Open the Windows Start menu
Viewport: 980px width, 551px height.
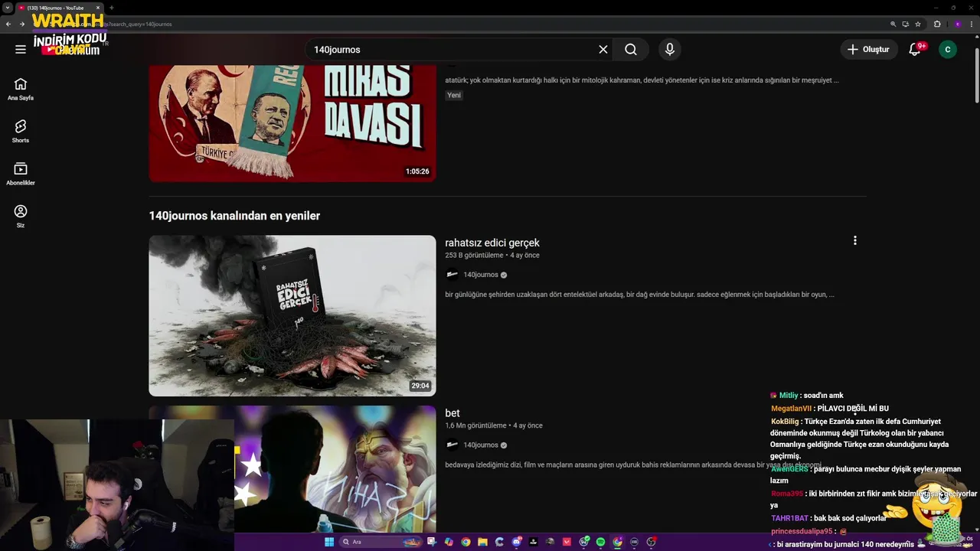tap(329, 542)
